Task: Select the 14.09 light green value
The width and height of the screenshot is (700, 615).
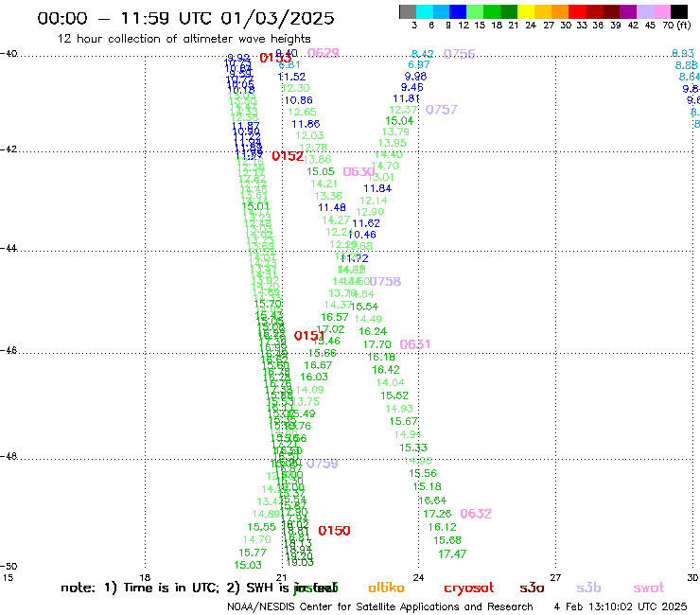Action: point(310,390)
